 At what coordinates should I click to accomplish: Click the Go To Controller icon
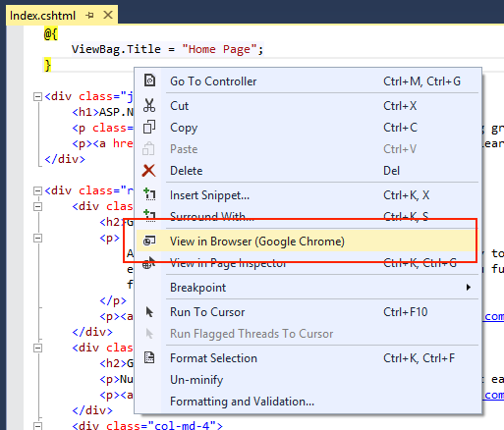click(149, 81)
